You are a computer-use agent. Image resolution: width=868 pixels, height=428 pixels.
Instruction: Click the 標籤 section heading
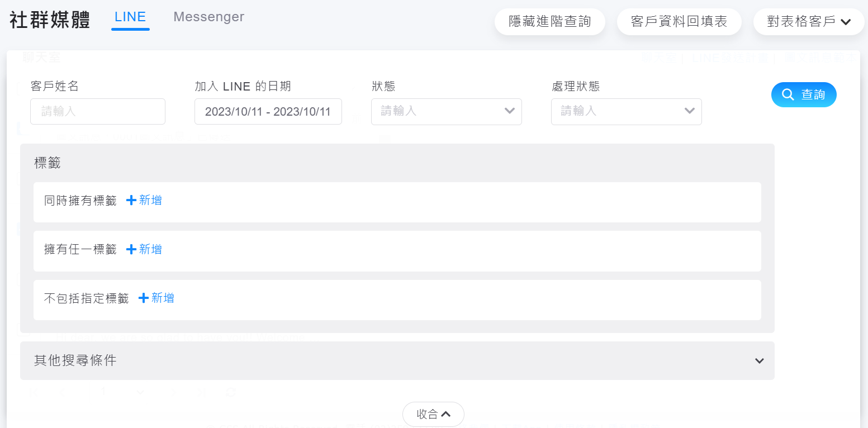[48, 163]
